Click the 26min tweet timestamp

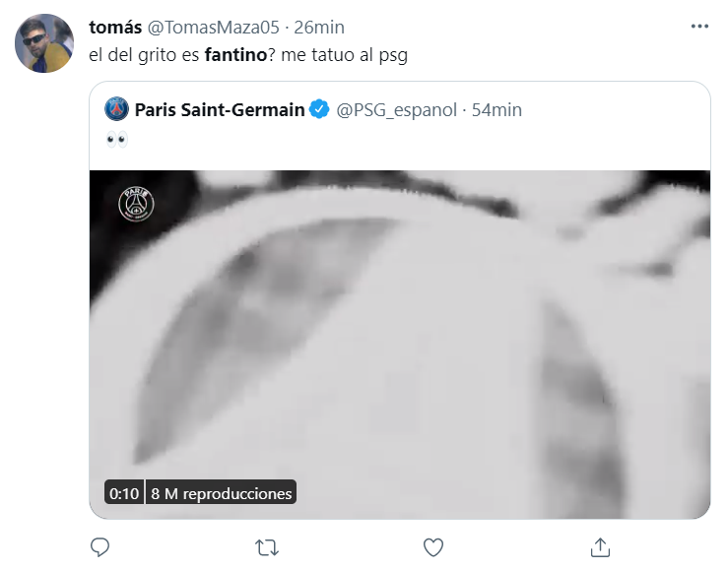(320, 27)
